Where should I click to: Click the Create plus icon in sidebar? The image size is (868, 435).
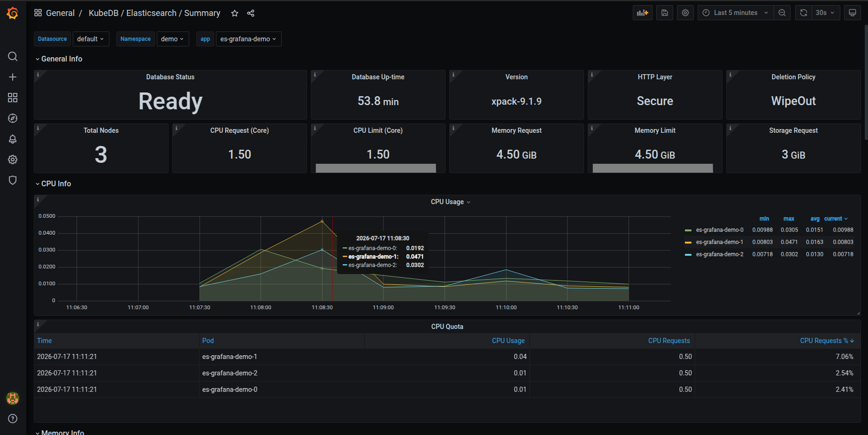pyautogui.click(x=13, y=77)
